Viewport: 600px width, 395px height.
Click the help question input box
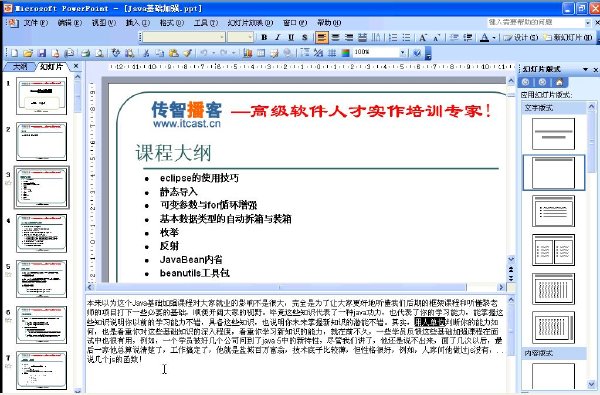[x=536, y=23]
